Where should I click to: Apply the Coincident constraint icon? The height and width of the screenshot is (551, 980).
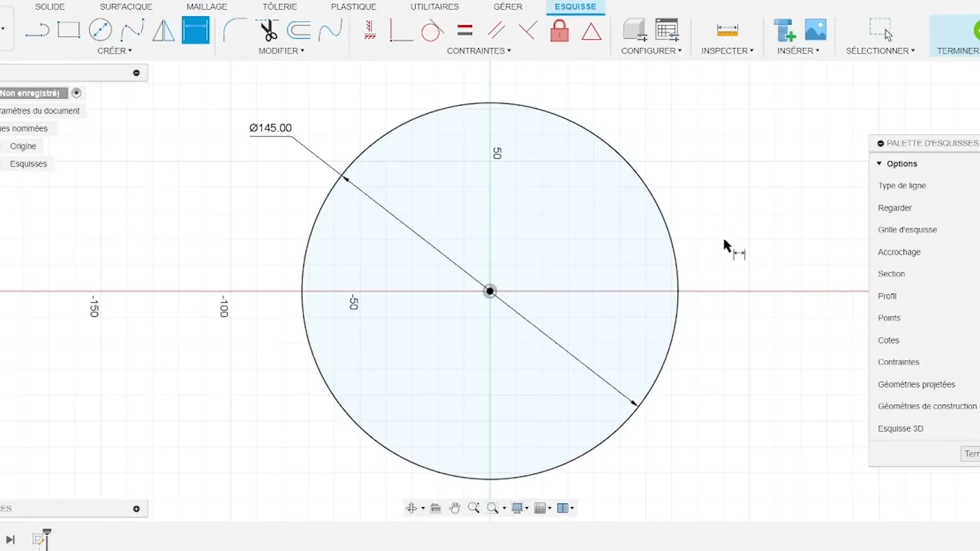point(528,30)
